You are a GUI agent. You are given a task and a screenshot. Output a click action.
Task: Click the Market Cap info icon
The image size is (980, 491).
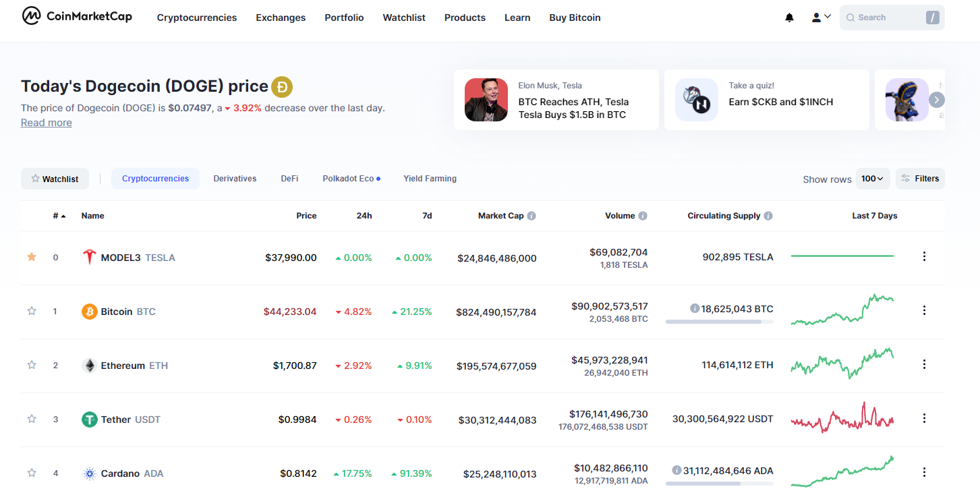tap(531, 216)
